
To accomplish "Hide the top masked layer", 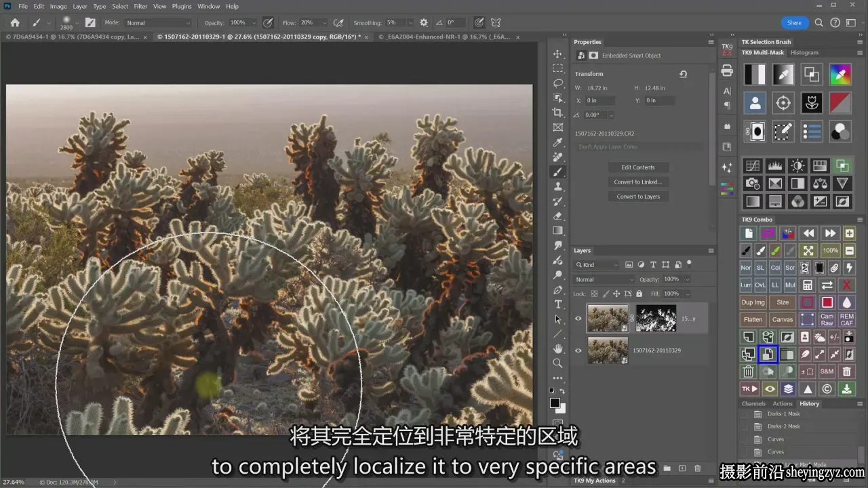I will tap(578, 319).
